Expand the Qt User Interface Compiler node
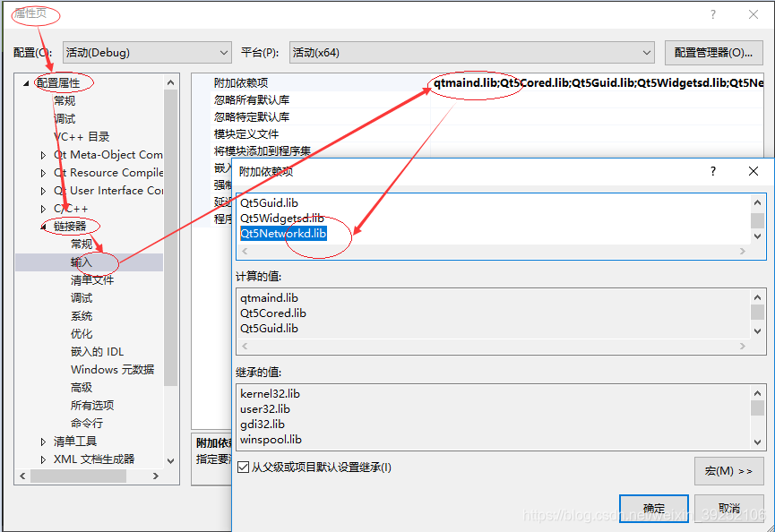The width and height of the screenshot is (775, 532). pos(44,191)
